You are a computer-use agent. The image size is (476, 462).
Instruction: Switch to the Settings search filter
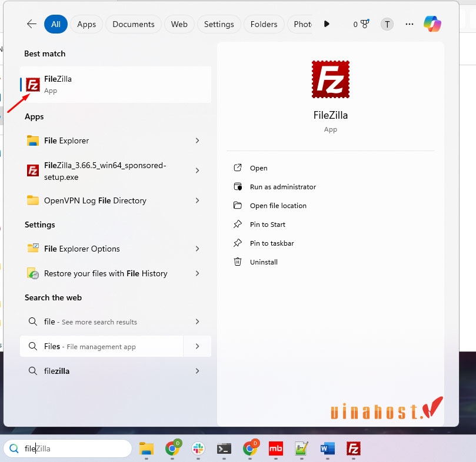[219, 24]
